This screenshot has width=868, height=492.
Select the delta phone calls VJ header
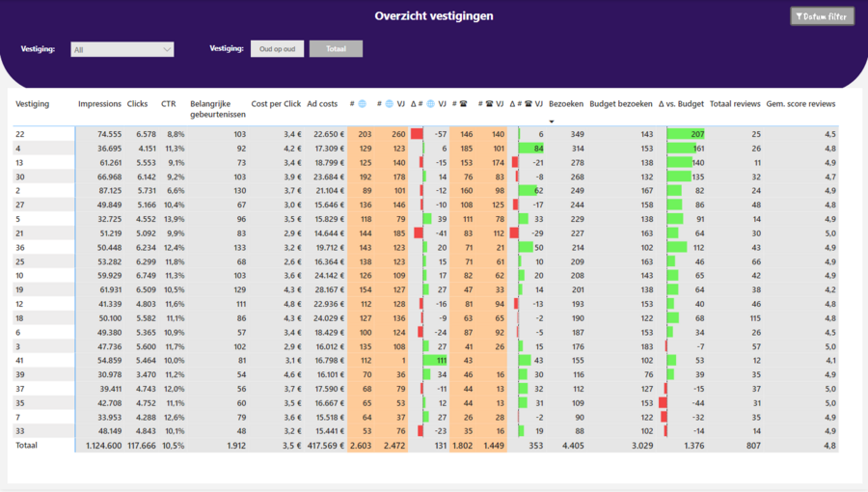[527, 104]
